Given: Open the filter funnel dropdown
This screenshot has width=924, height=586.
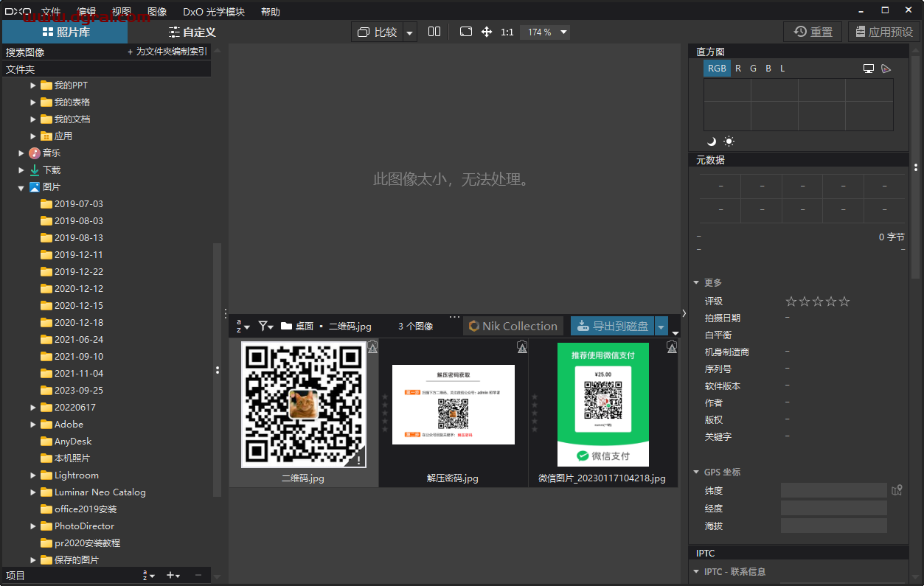Looking at the screenshot, I should (x=265, y=326).
